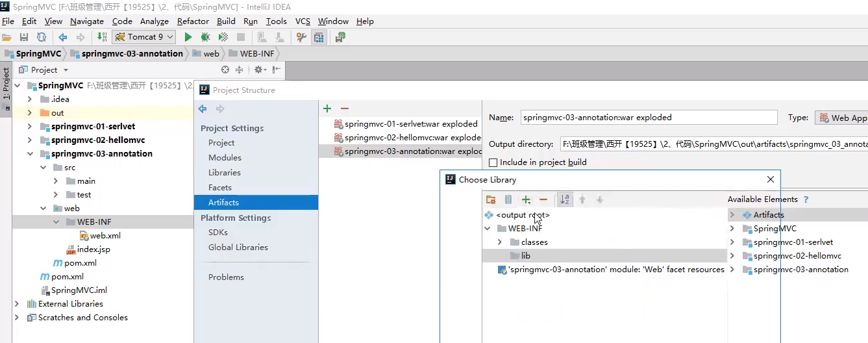Select springmvc-01-serlvet:war exploded artifact
Screen dimensions: 868x343
point(406,123)
